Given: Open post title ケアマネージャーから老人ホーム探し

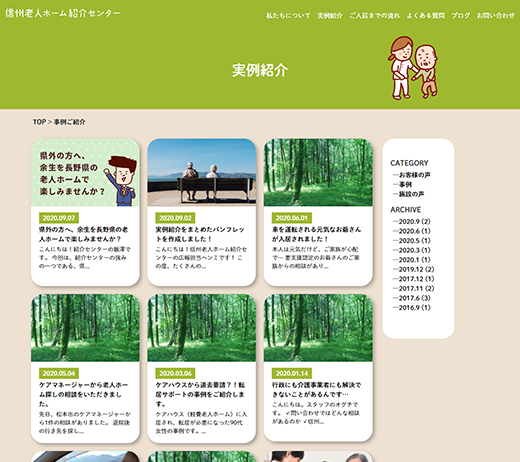Looking at the screenshot, I should [x=84, y=394].
